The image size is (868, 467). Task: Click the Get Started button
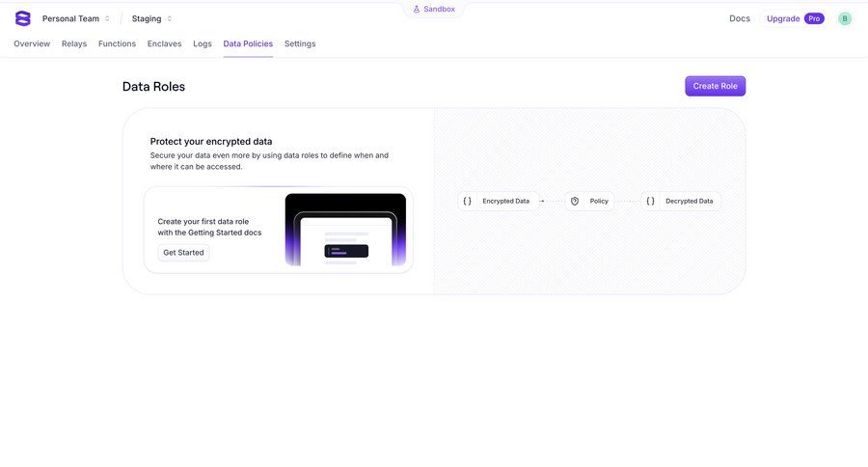183,253
